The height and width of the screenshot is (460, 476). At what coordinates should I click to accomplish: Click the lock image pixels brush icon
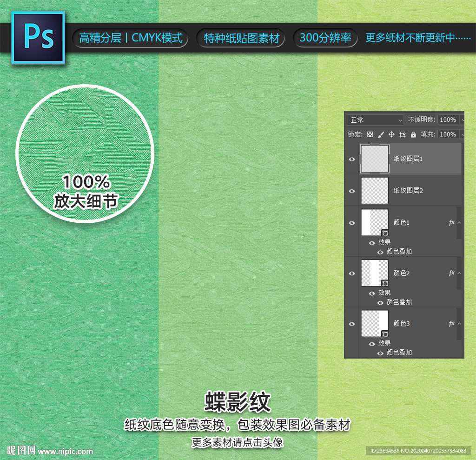381,134
